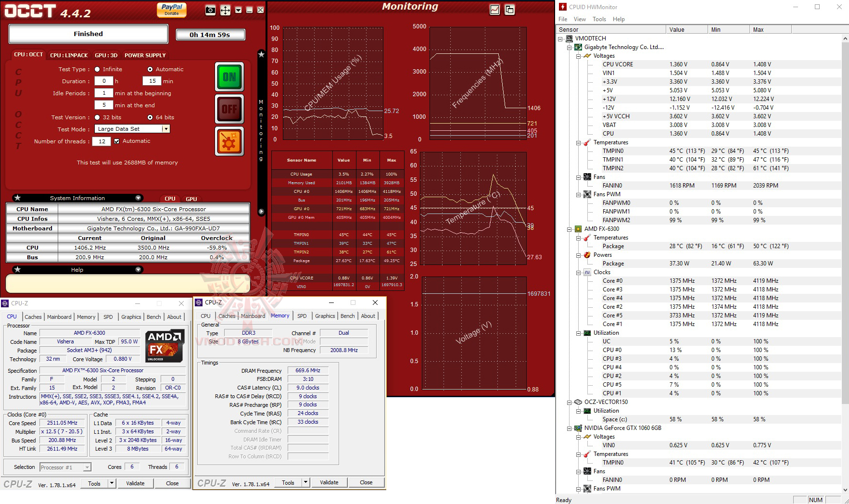Switch to SPD tab in CPU-Z Memory window

302,316
